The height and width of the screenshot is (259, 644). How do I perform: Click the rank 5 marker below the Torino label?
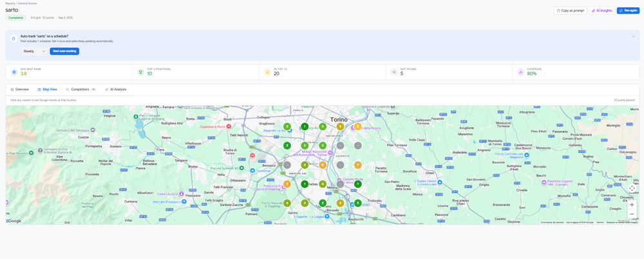tap(340, 127)
